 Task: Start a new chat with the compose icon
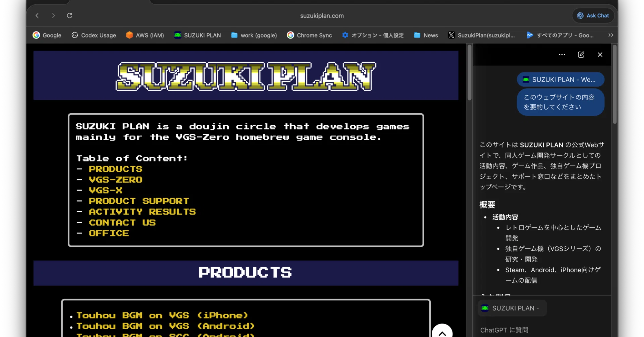click(581, 55)
